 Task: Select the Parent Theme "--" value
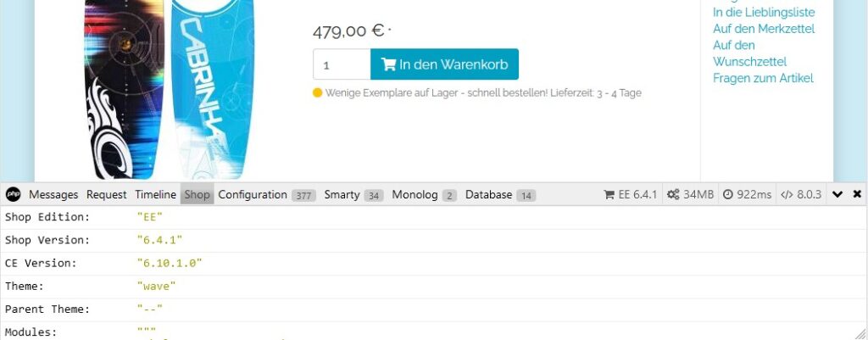coord(149,309)
